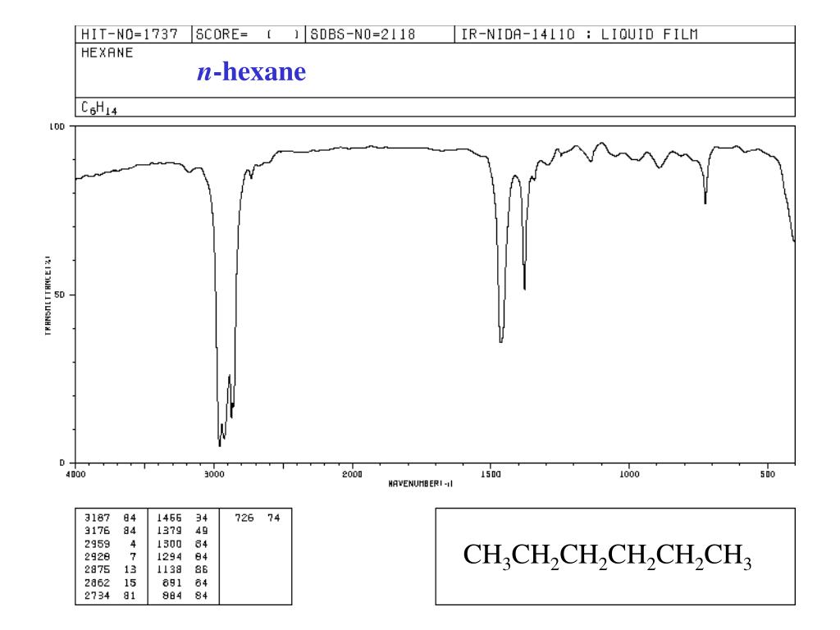Click the transmittance value 15 beside 2862

pos(130,583)
